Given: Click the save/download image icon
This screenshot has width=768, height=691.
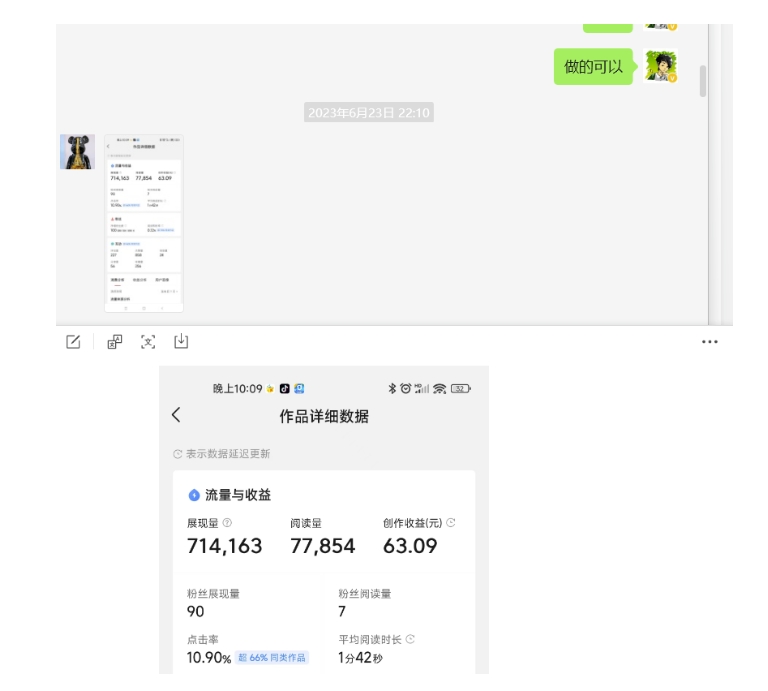Looking at the screenshot, I should pyautogui.click(x=181, y=342).
